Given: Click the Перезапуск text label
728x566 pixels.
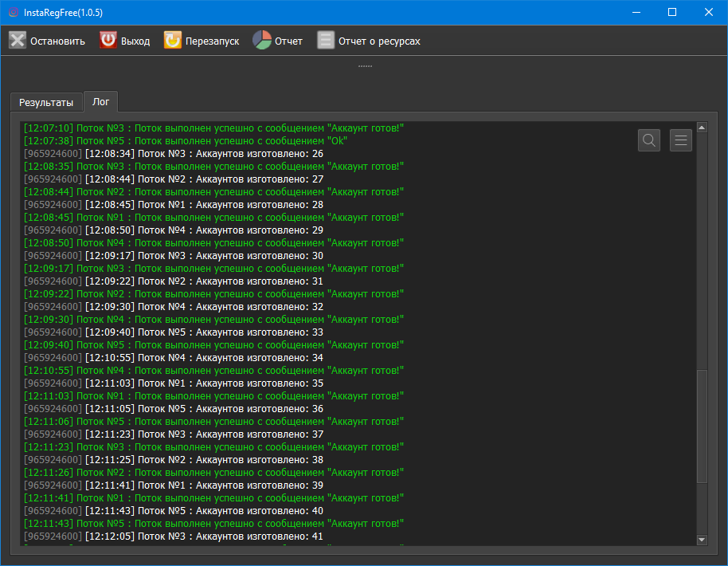Looking at the screenshot, I should click(x=212, y=41).
